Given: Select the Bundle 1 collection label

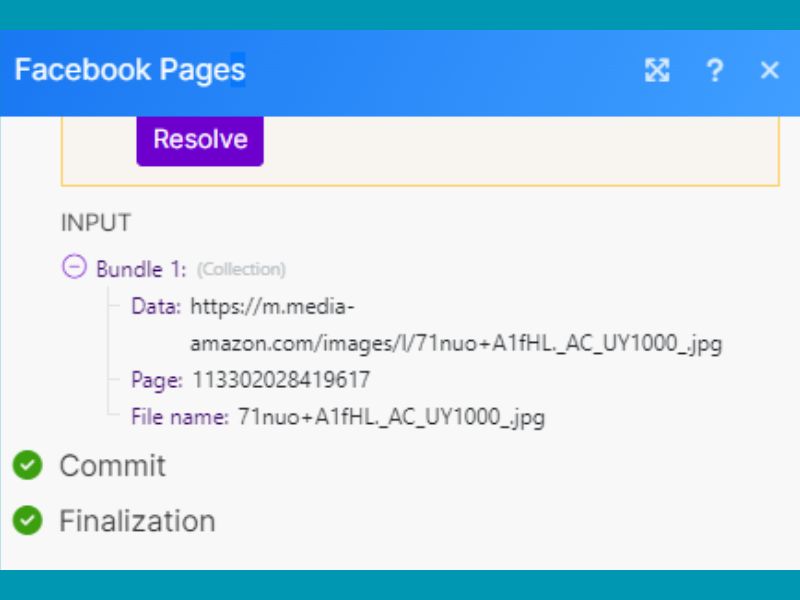Looking at the screenshot, I should [x=141, y=269].
